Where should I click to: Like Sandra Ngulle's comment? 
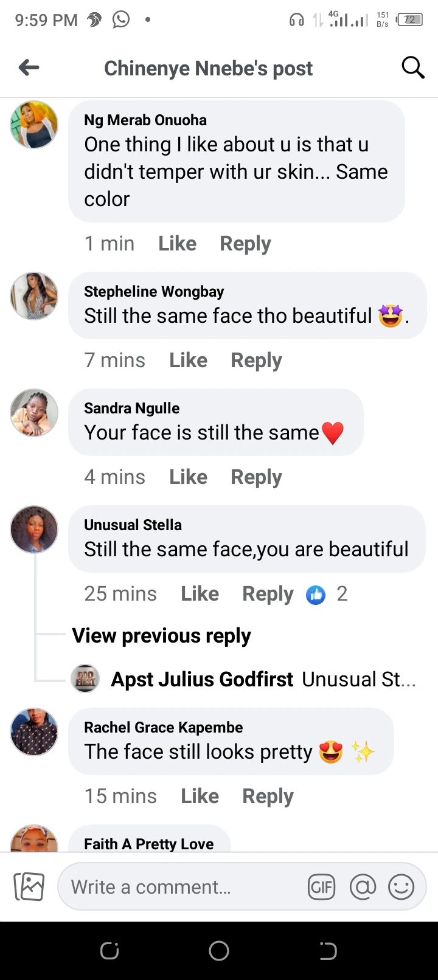(x=188, y=477)
